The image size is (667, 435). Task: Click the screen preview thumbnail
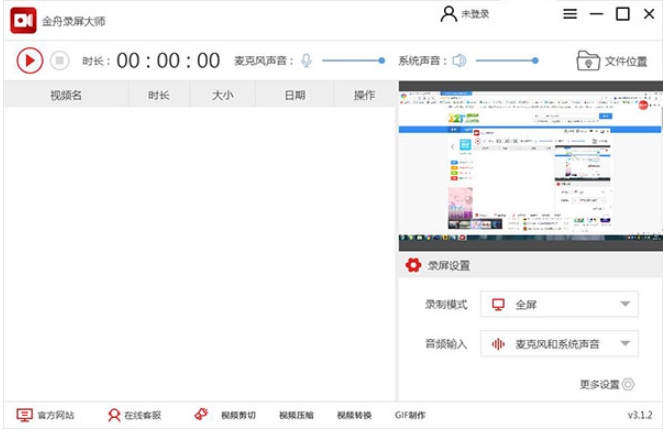click(x=530, y=166)
